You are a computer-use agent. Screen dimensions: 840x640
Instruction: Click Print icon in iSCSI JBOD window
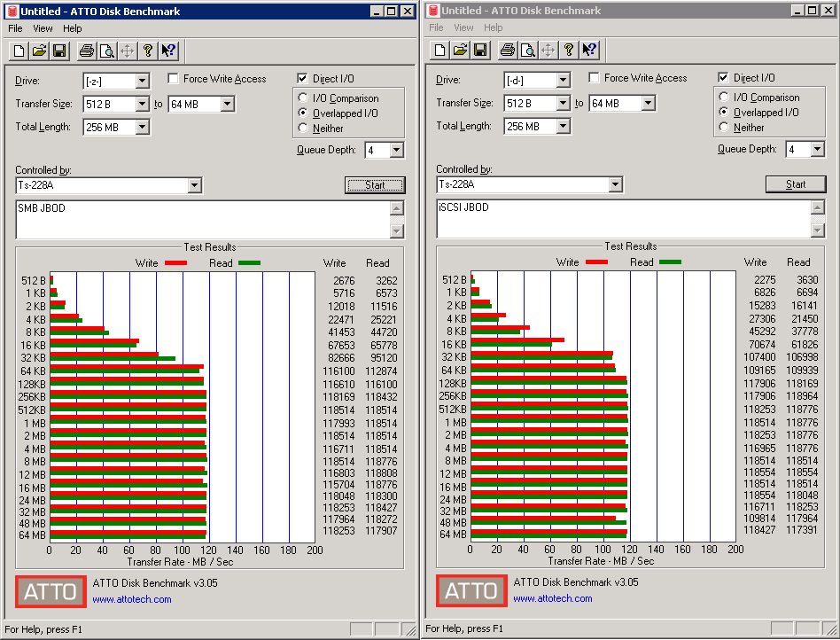pos(508,50)
